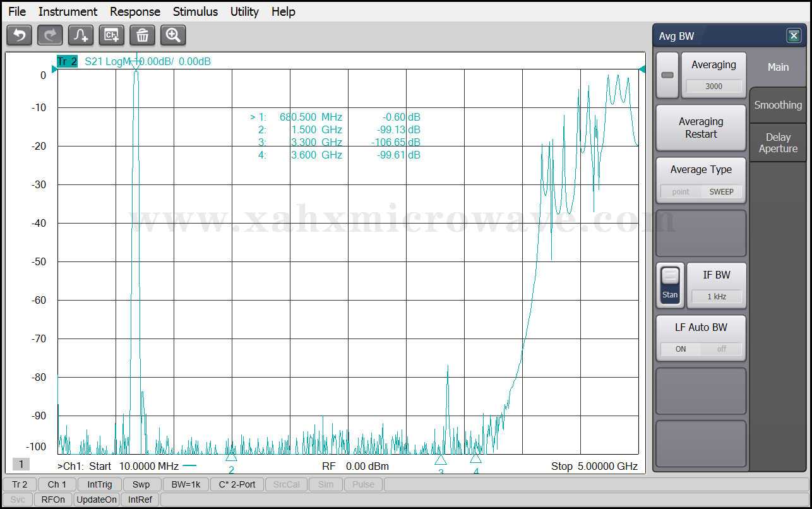Click marker 4 triangle on the axis
Viewport: 812px width, 509px height.
[476, 458]
